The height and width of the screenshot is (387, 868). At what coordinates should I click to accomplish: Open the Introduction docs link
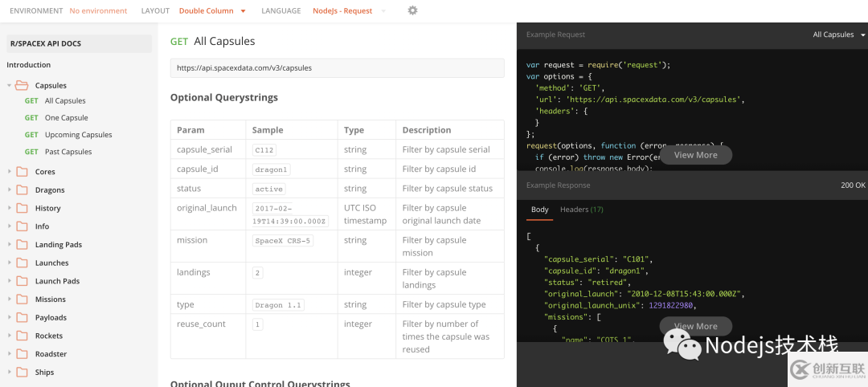(29, 65)
